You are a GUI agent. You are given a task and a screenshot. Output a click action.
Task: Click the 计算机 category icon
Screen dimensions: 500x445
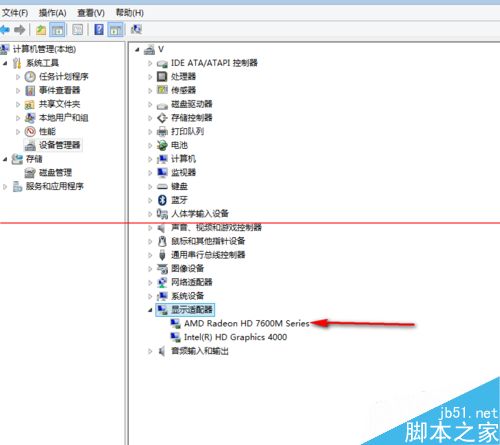[x=162, y=159]
